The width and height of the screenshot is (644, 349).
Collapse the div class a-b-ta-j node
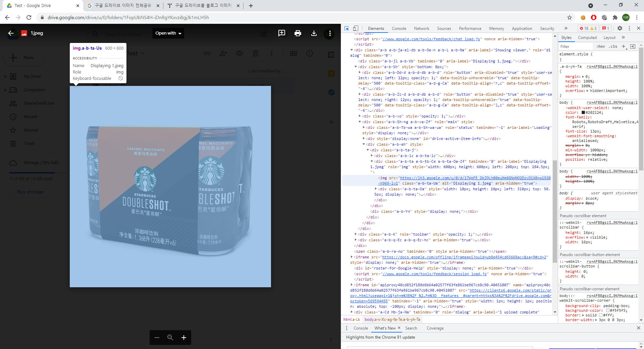(368, 150)
